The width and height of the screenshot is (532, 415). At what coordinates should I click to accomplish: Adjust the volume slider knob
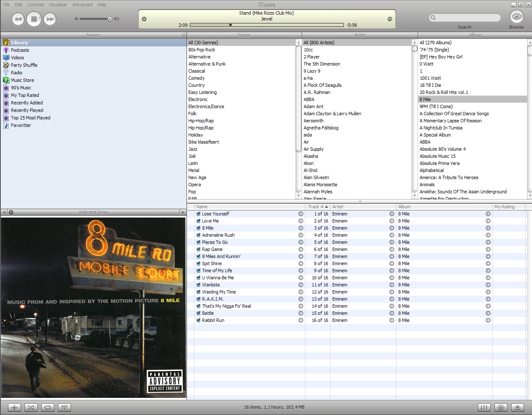[110, 19]
